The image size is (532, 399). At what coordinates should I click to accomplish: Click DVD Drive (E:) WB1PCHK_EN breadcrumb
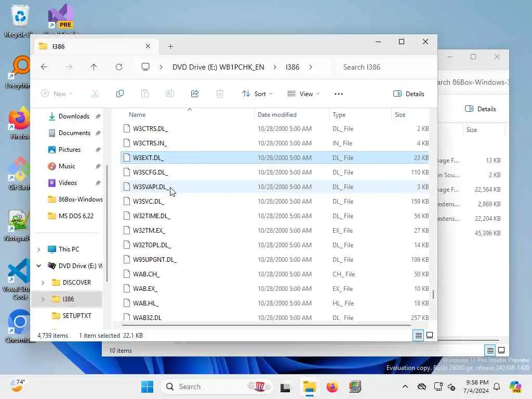point(218,67)
